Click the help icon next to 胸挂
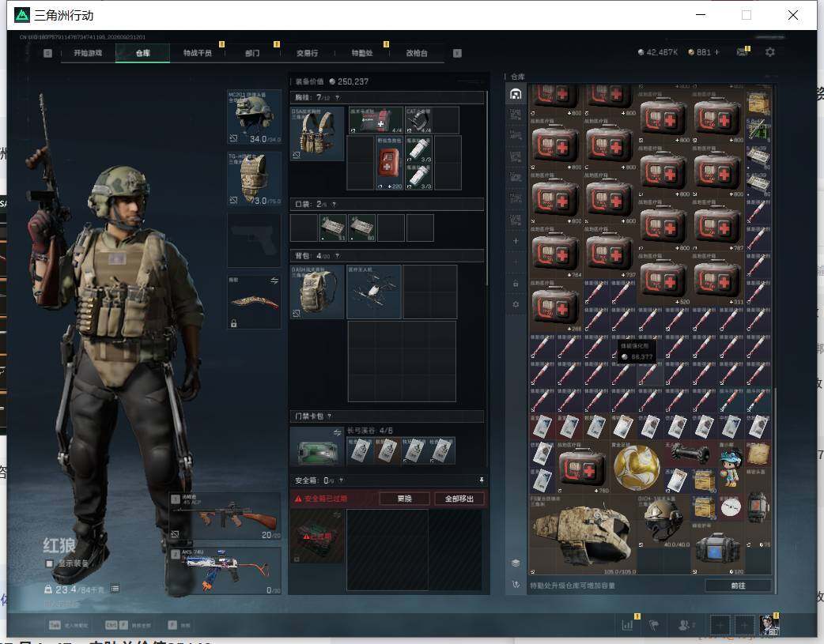Image resolution: width=824 pixels, height=644 pixels. pyautogui.click(x=338, y=97)
